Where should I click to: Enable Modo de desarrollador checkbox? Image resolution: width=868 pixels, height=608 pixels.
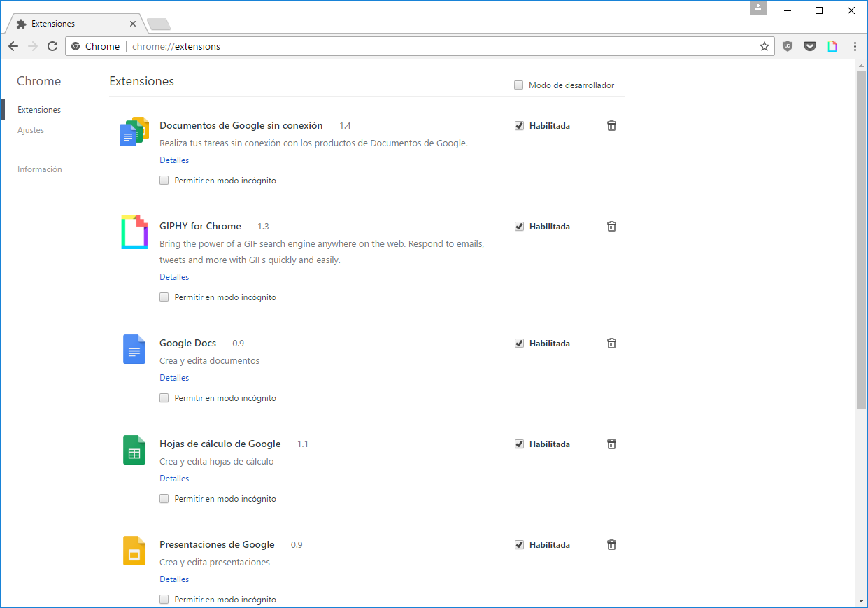point(518,85)
